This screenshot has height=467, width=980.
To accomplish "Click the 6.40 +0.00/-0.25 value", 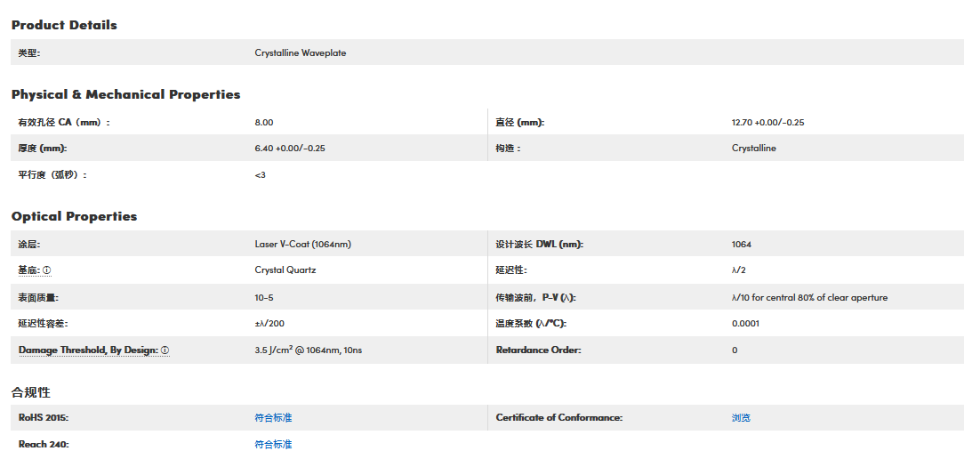I will 290,149.
